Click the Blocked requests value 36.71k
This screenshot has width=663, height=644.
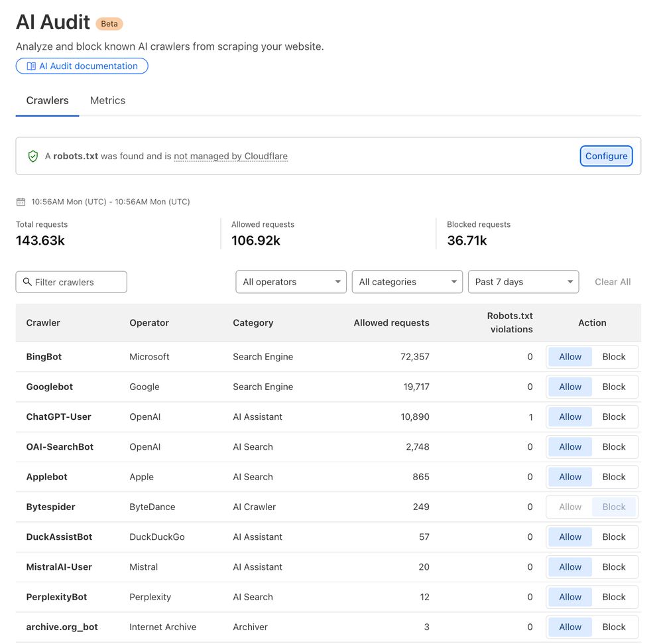[467, 241]
